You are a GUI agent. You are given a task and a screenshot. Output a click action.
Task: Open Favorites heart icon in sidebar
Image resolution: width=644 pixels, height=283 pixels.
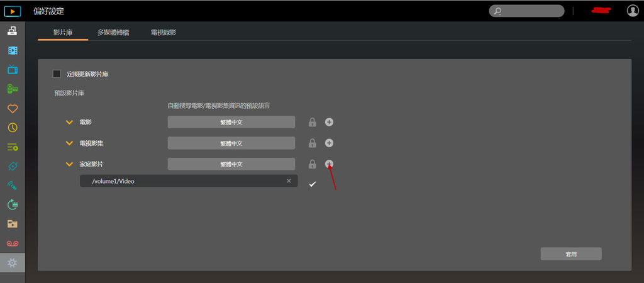pos(13,108)
